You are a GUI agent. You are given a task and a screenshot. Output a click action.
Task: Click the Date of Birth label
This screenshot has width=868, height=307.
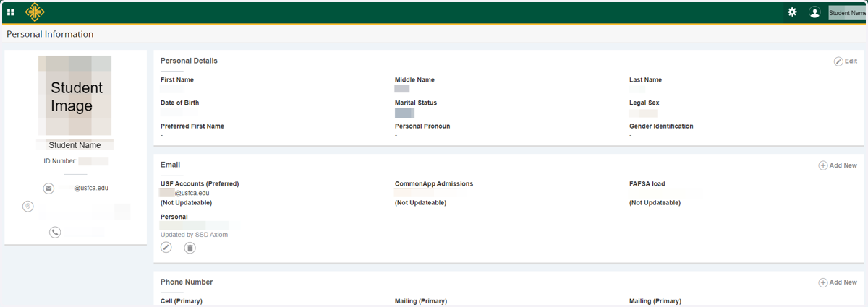point(179,103)
